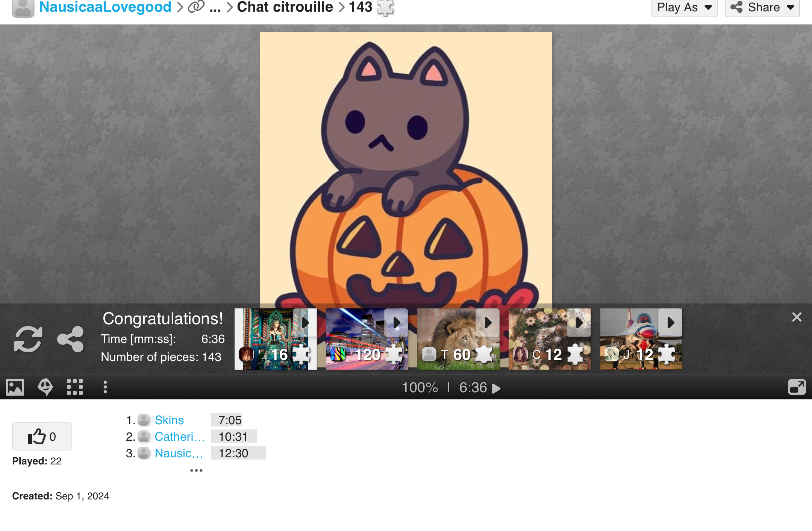Screen dimensions: 812x531
Task: Toggle the ghost image icon
Action: [x=45, y=387]
